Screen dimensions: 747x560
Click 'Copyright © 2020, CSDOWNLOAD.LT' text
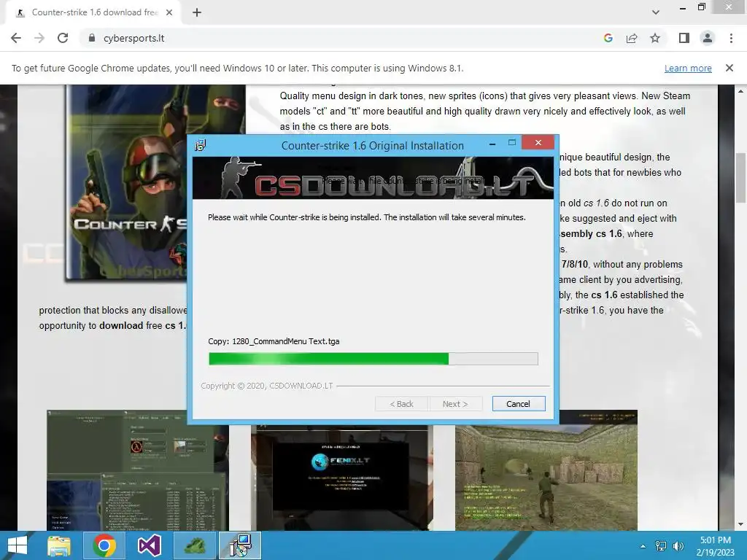(x=267, y=386)
